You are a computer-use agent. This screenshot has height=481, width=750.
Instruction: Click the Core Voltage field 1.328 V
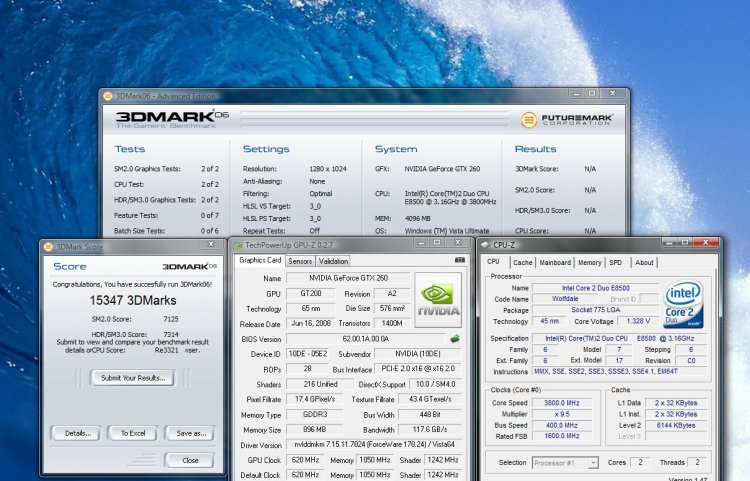[x=638, y=321]
